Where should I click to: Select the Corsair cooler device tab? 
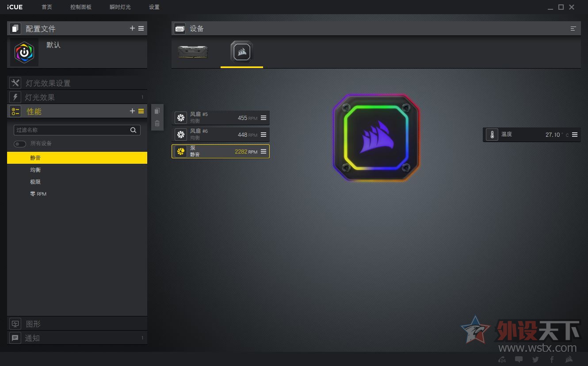[x=242, y=52]
